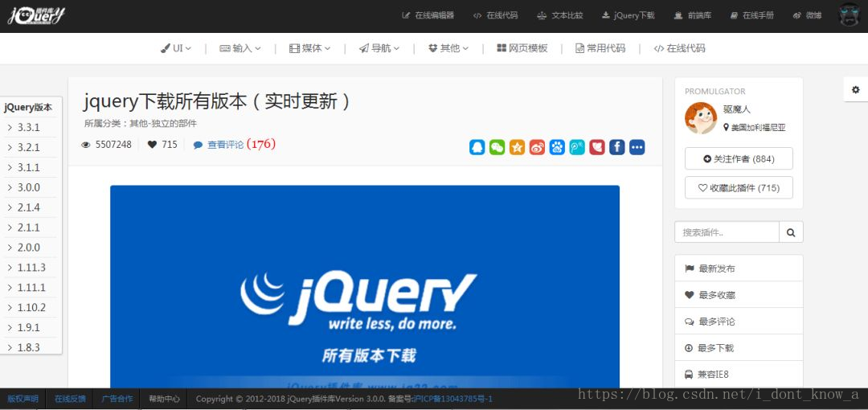Click the jQuery banner image

(365, 286)
